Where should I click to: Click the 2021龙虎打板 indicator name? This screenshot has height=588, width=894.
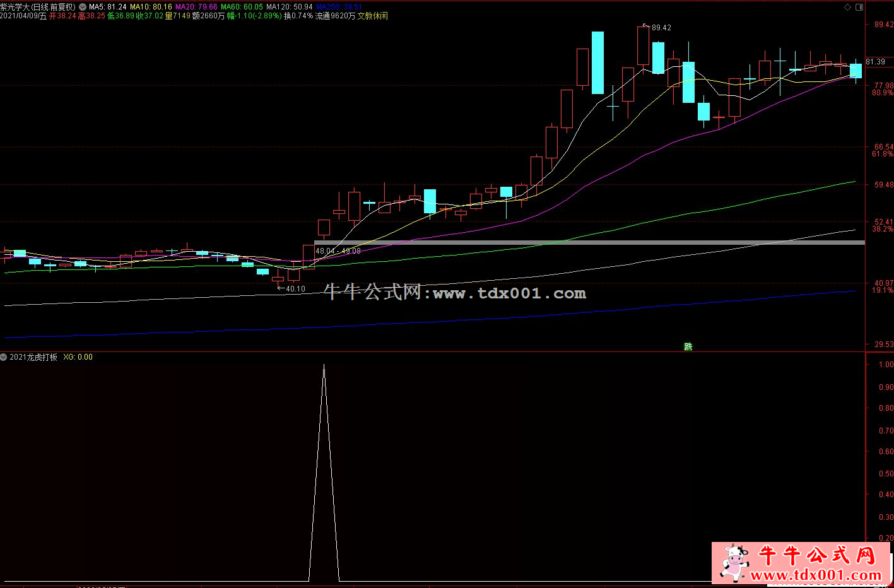point(33,357)
